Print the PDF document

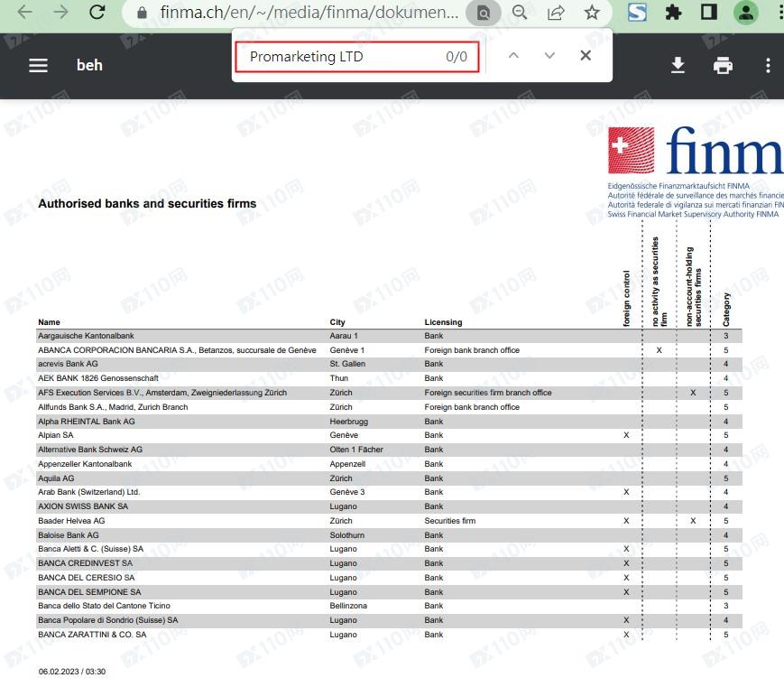click(723, 65)
